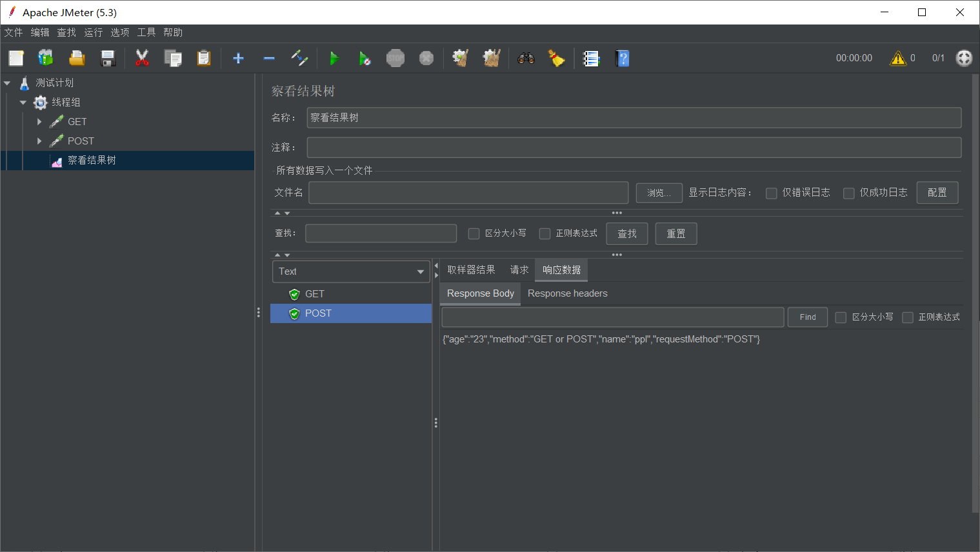Focus the 注释 comment field
Viewport: 980px width, 552px height.
[x=634, y=148]
